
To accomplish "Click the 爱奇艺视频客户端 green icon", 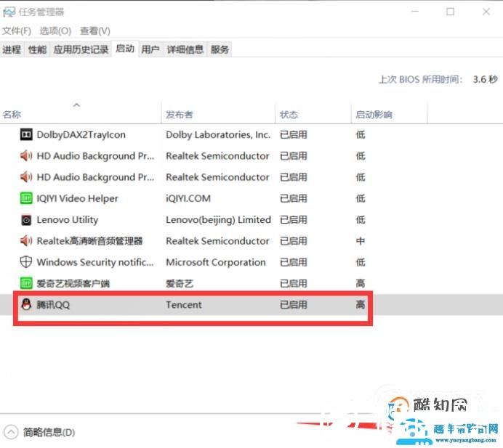I will pos(26,283).
